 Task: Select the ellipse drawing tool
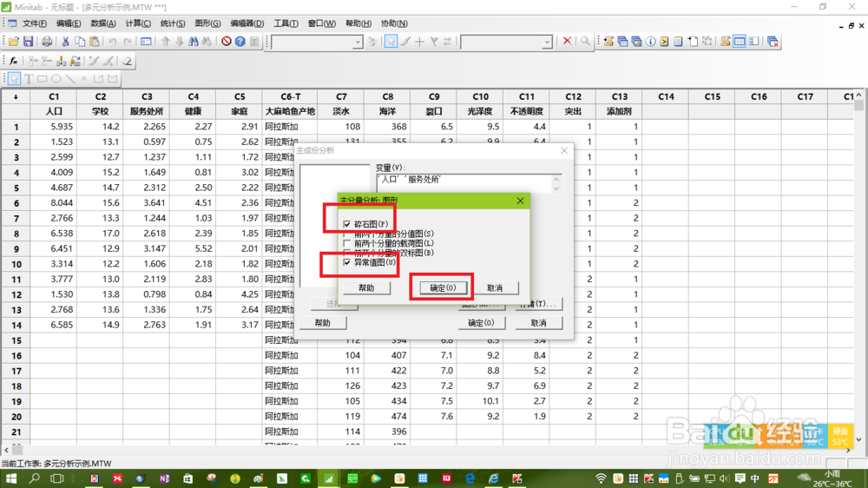coord(56,79)
